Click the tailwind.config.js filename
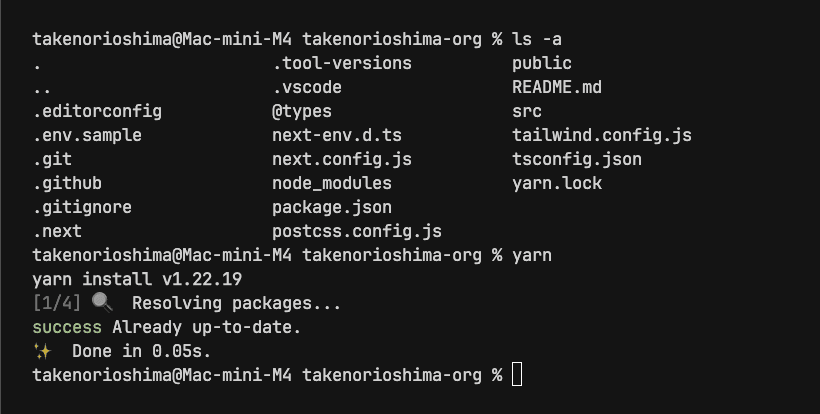Screen dimensions: 820x414 click(601, 135)
